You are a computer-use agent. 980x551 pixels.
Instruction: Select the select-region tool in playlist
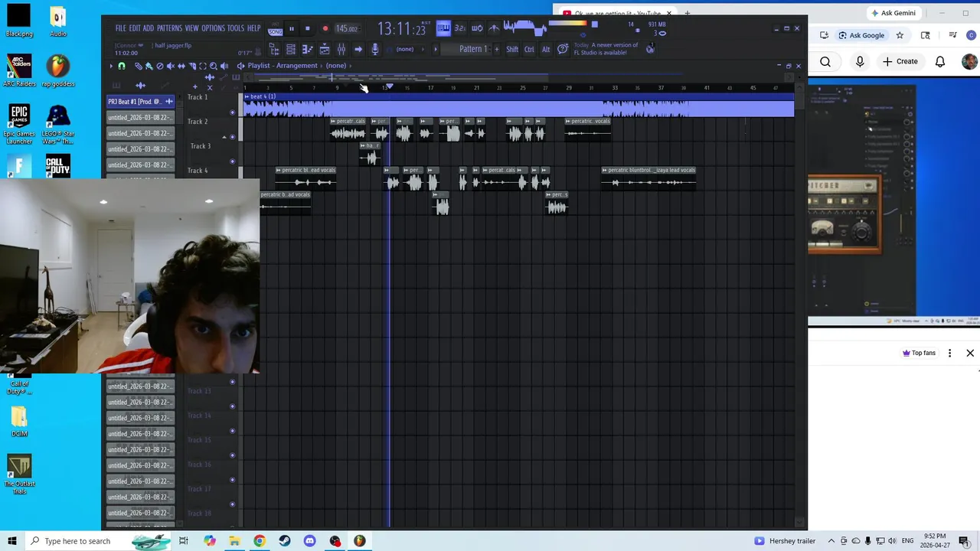(203, 67)
